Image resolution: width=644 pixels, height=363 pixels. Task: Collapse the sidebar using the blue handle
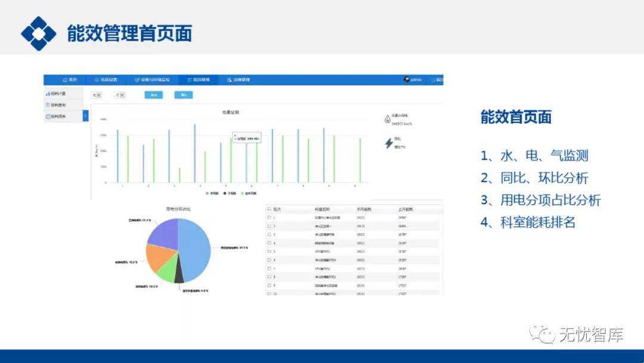click(x=85, y=116)
